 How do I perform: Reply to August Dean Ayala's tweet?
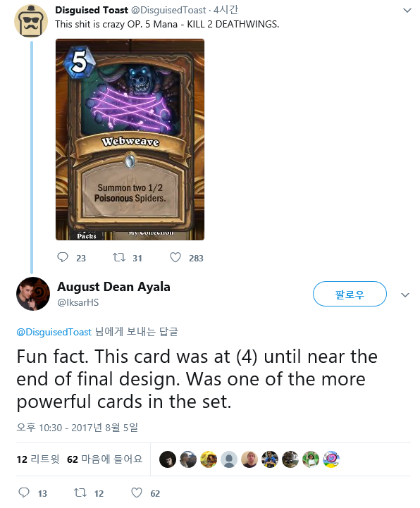click(x=24, y=492)
